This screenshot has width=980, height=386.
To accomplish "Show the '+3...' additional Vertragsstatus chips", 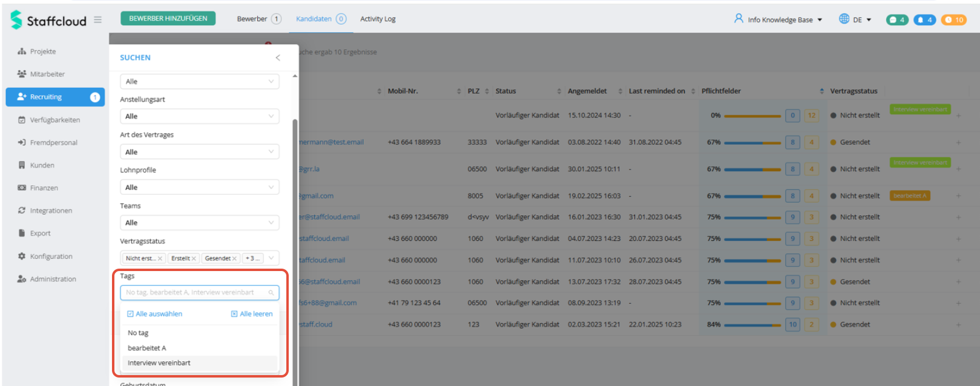I will coord(252,258).
